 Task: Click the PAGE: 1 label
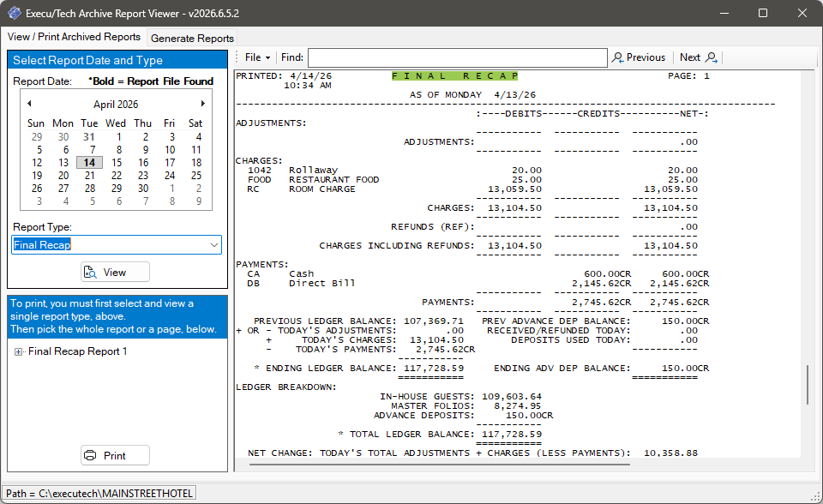(688, 76)
